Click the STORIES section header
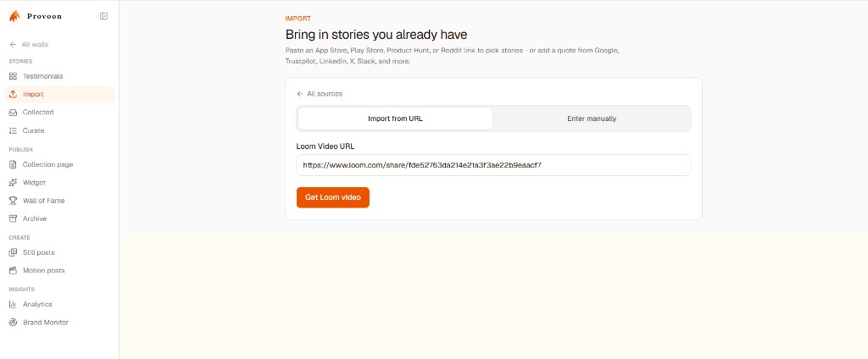 20,62
